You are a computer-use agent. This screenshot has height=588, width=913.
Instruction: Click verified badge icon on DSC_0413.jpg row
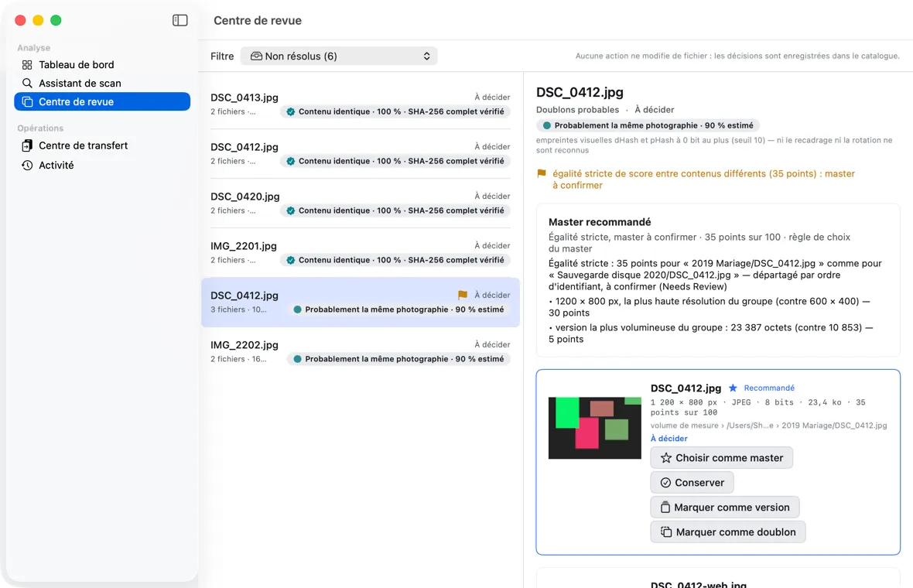pyautogui.click(x=291, y=111)
